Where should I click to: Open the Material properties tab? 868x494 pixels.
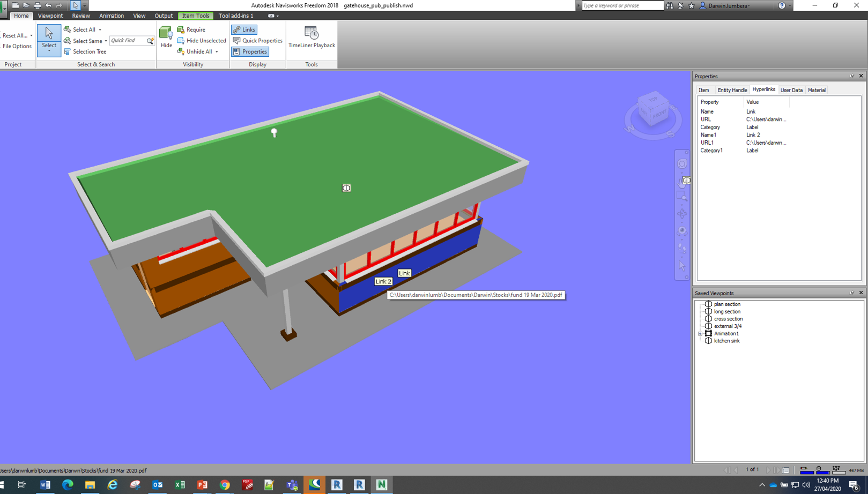click(817, 90)
